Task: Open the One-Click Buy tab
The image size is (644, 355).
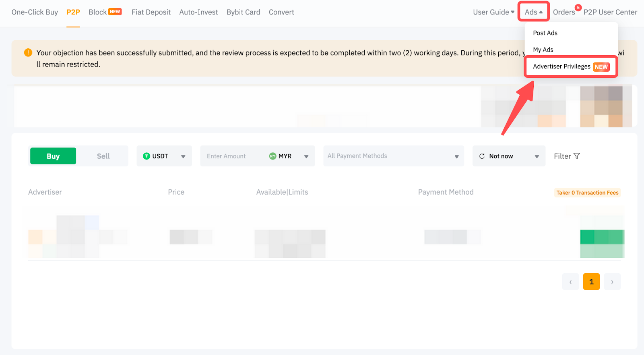Action: click(35, 12)
